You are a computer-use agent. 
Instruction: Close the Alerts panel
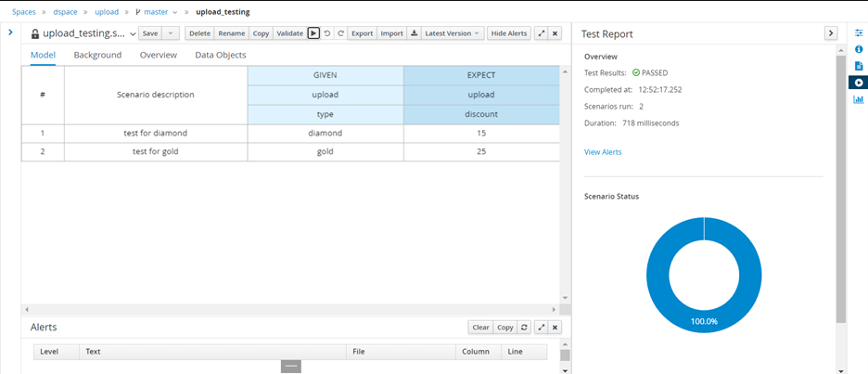click(555, 328)
